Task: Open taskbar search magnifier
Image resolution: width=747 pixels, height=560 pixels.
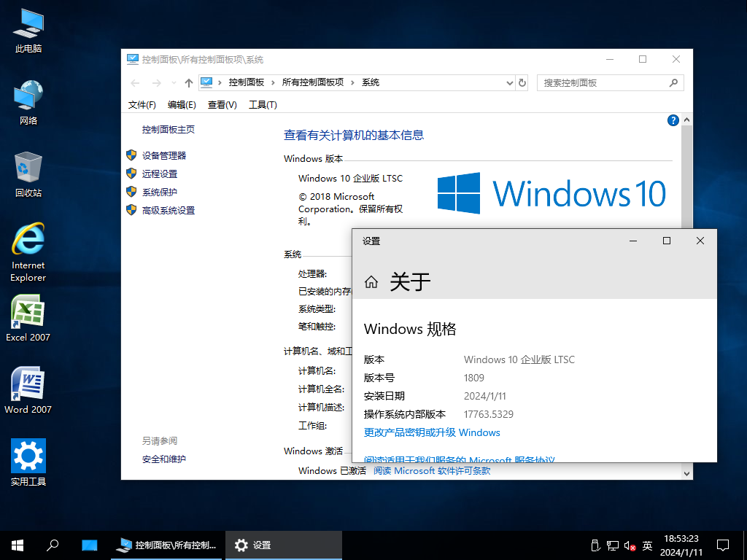Action: [x=53, y=545]
